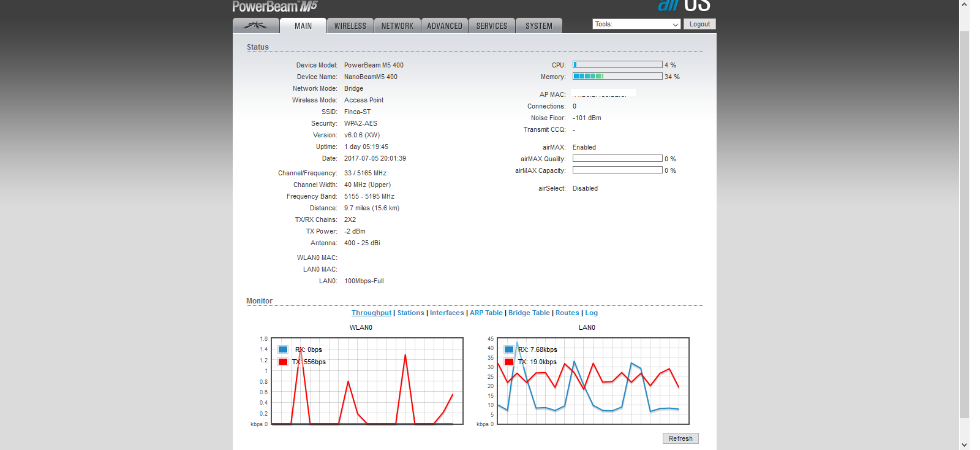Open the SERVICES tab
This screenshot has width=980, height=450.
tap(492, 26)
